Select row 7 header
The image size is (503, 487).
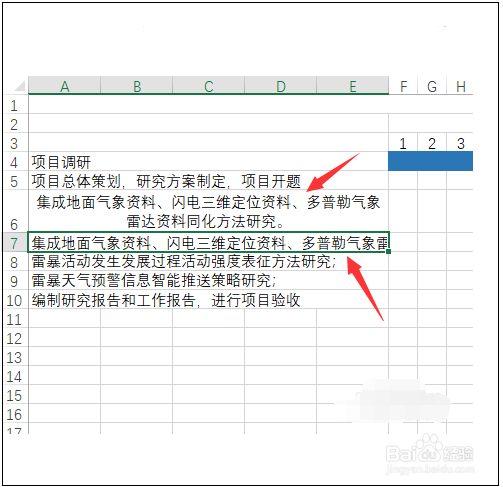pos(15,242)
